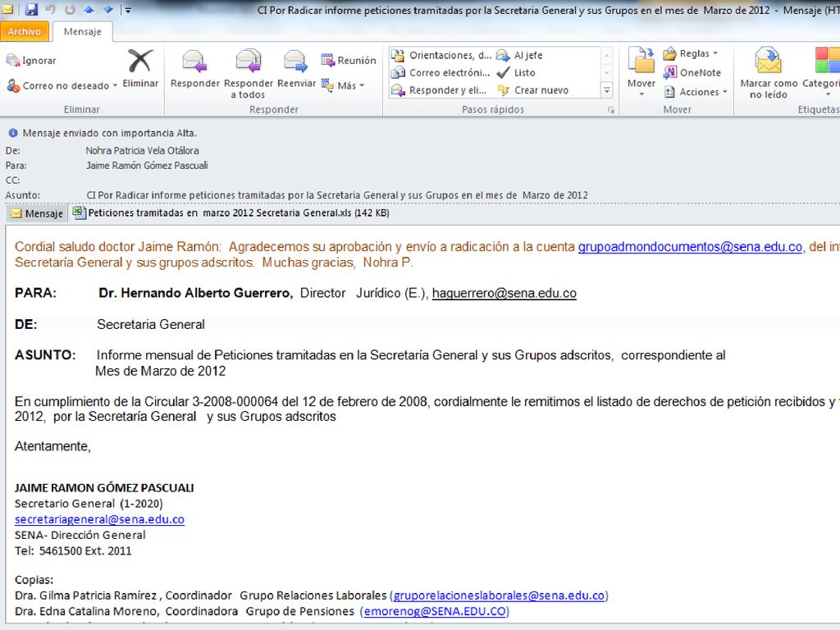Click the Save icon in quick access toolbar

click(32, 9)
